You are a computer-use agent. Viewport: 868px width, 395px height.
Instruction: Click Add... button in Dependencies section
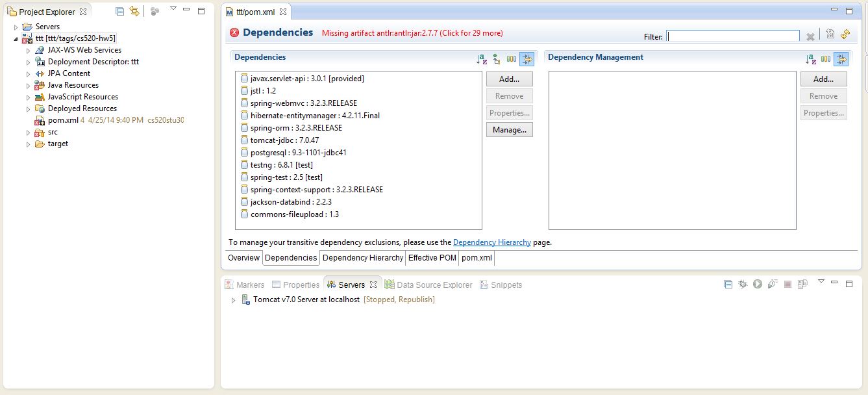(x=509, y=79)
